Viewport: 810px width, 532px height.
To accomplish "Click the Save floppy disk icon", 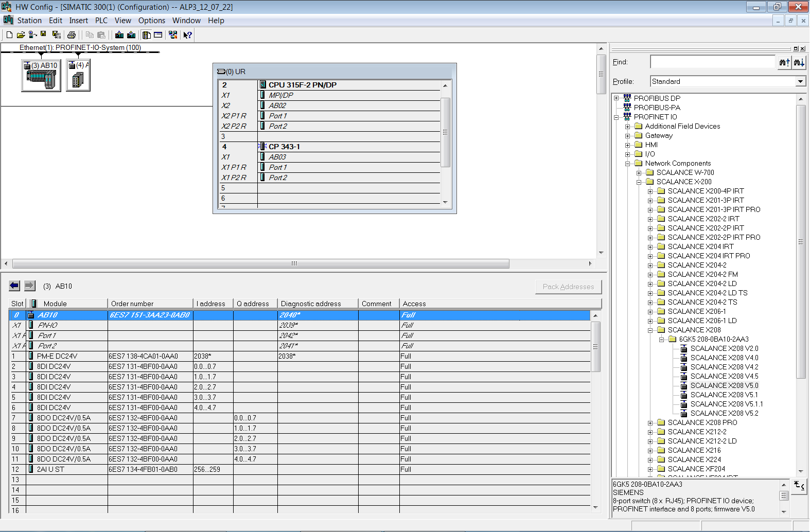I will [x=44, y=34].
